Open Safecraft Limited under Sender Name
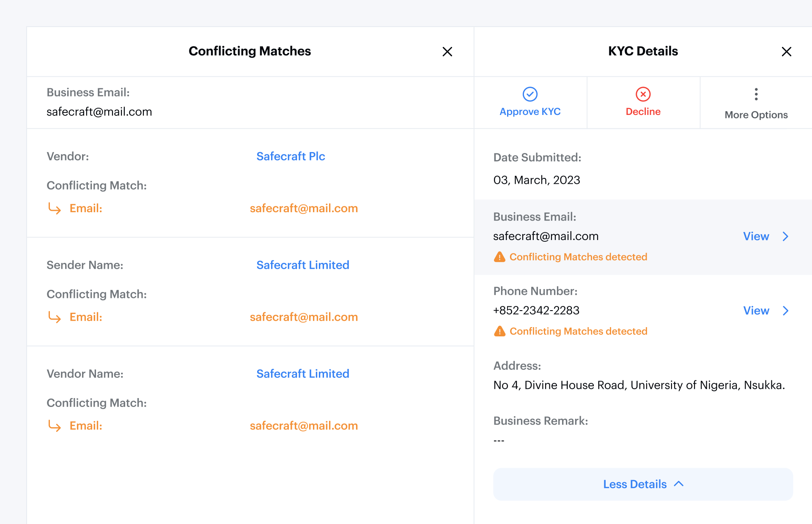 coord(303,265)
